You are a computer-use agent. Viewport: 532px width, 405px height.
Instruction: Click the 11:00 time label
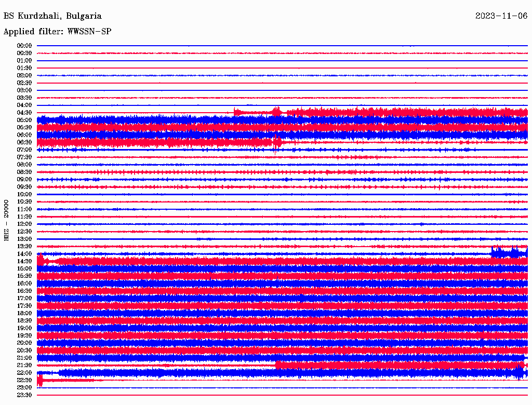pos(24,209)
